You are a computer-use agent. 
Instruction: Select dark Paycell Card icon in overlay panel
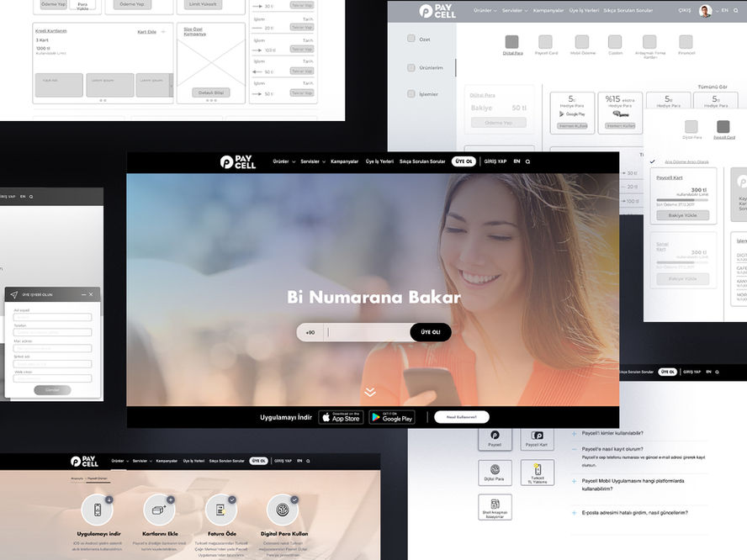click(723, 127)
